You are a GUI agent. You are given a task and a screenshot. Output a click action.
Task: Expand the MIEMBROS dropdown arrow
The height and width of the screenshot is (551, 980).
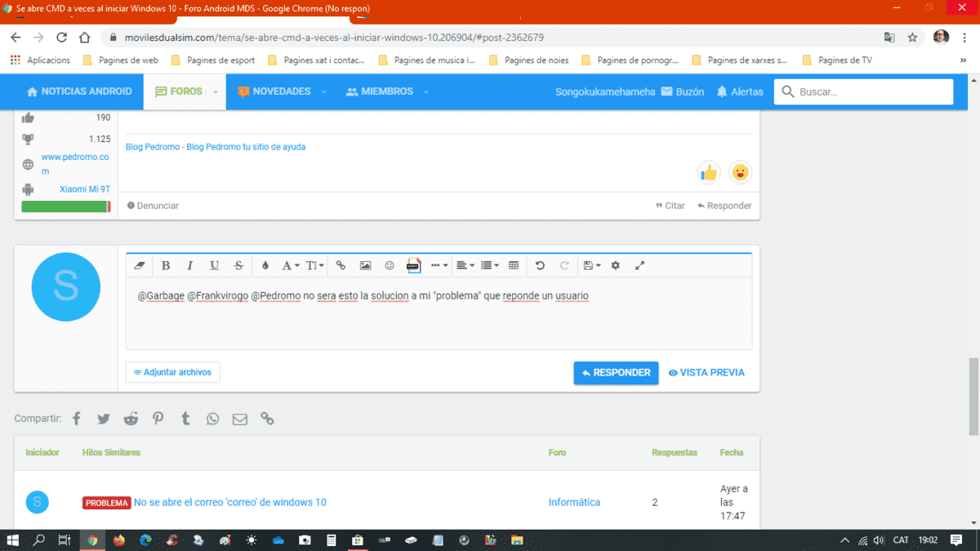[426, 92]
